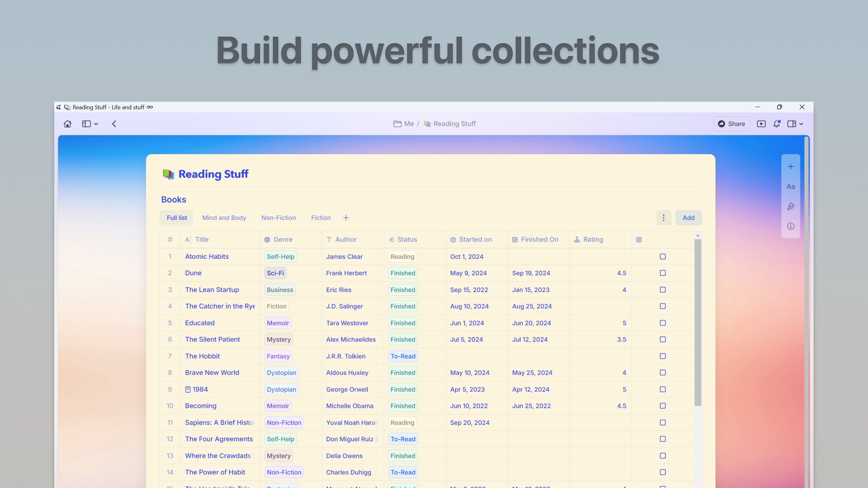Click the Home icon in toolbar
The height and width of the screenshot is (488, 868).
[67, 124]
